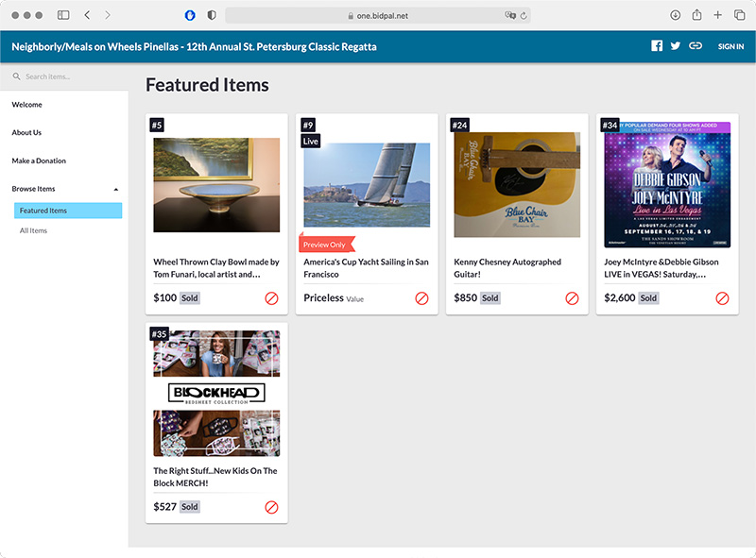Image resolution: width=756 pixels, height=558 pixels.
Task: Click the Sold tag next to $100
Action: pyautogui.click(x=190, y=297)
